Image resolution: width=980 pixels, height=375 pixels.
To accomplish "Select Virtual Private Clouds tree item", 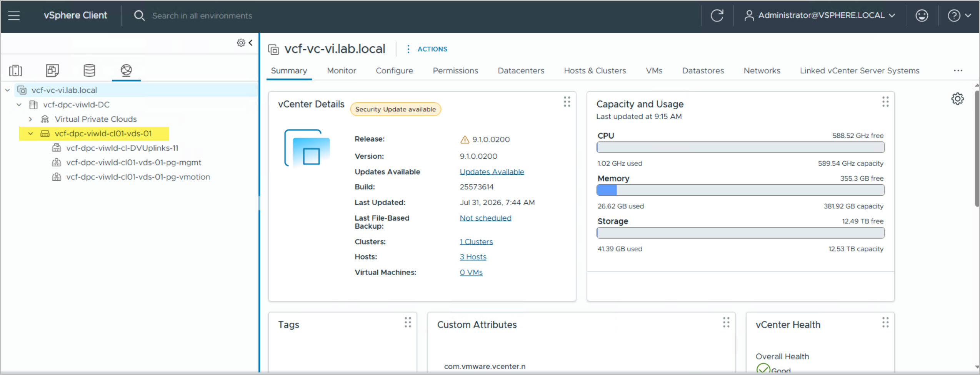I will coord(96,119).
